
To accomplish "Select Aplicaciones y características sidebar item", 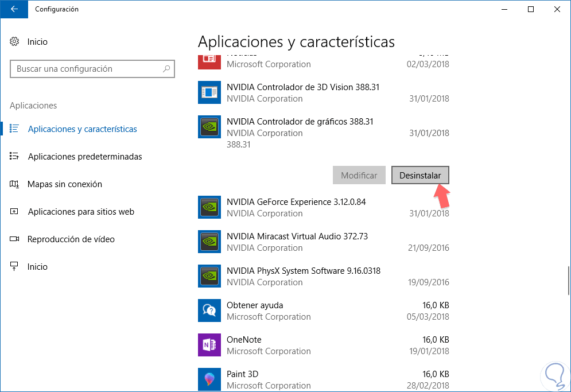I will point(82,129).
